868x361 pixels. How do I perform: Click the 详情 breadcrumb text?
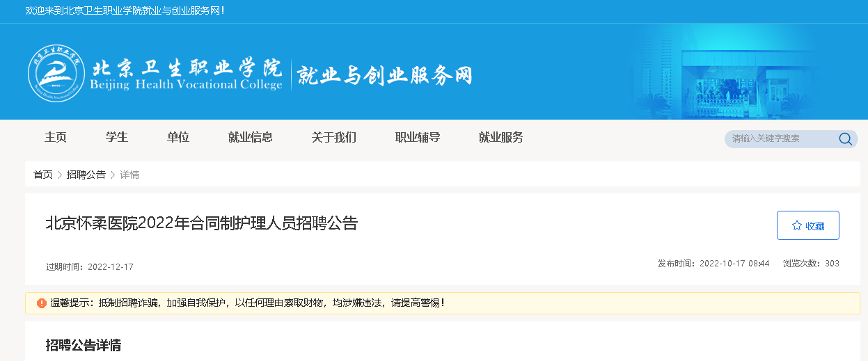point(129,175)
